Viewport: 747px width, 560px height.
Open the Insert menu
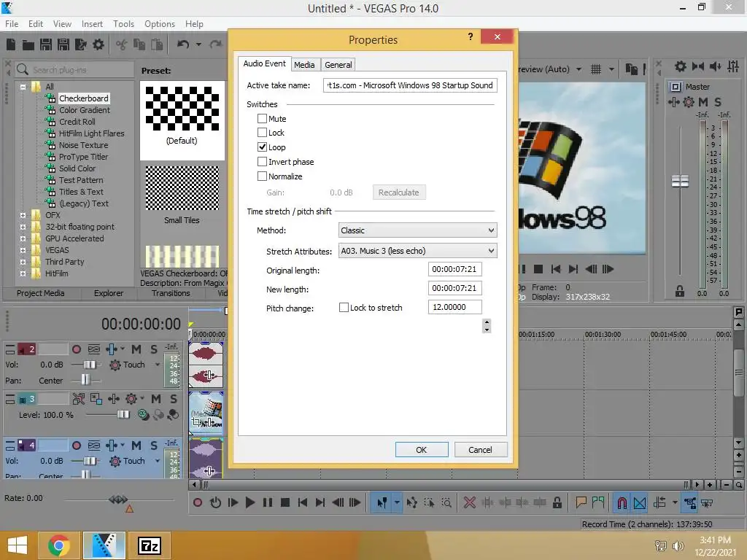92,24
